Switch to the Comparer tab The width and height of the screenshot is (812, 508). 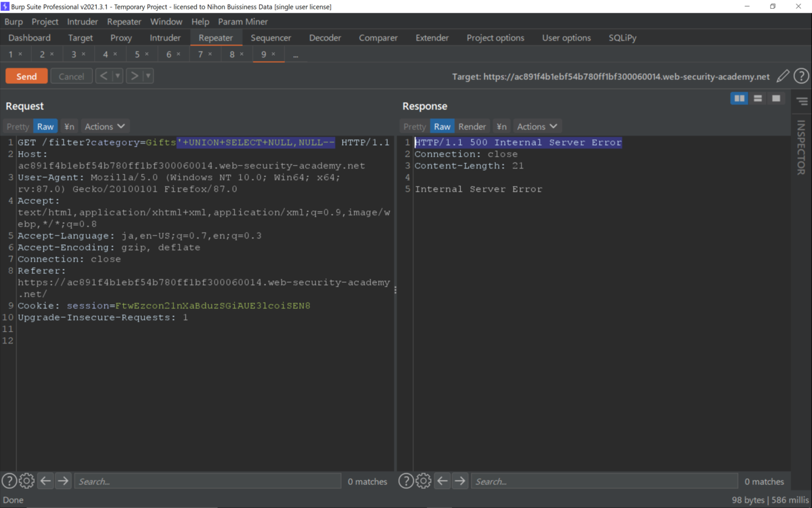tap(378, 38)
